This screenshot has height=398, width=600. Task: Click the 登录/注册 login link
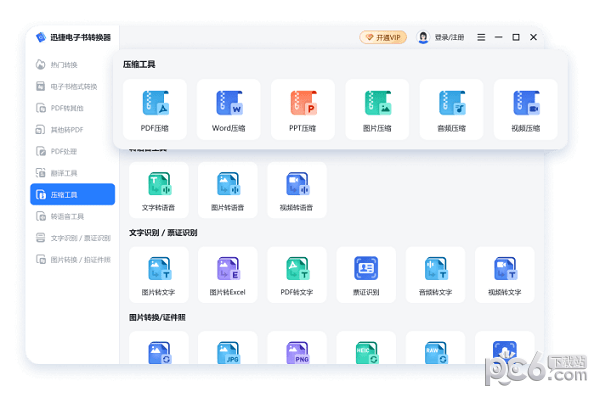click(x=449, y=37)
